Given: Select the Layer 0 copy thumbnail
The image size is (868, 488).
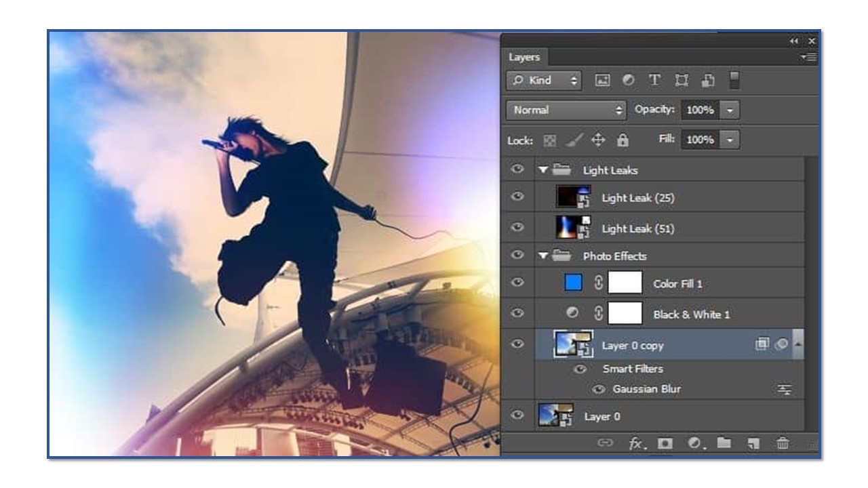Looking at the screenshot, I should [x=573, y=345].
